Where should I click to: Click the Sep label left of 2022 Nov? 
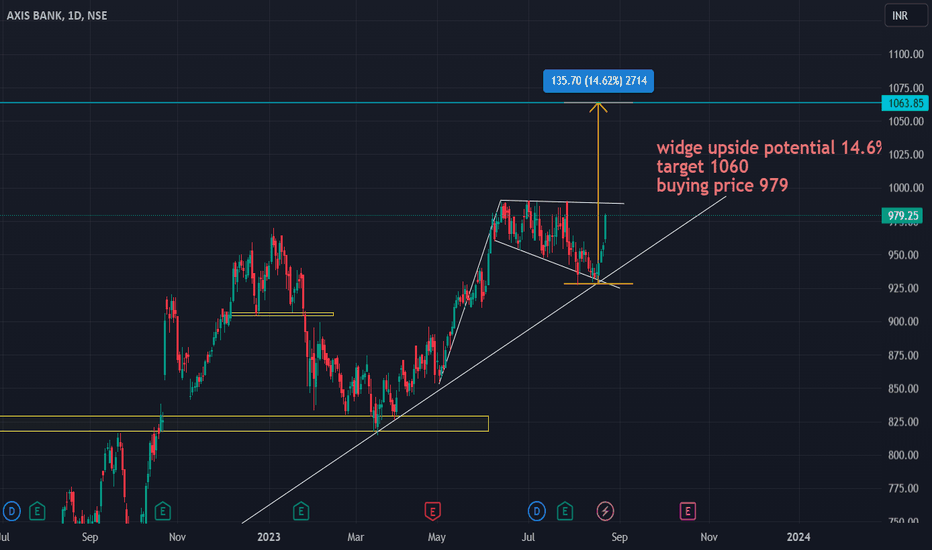(90, 537)
